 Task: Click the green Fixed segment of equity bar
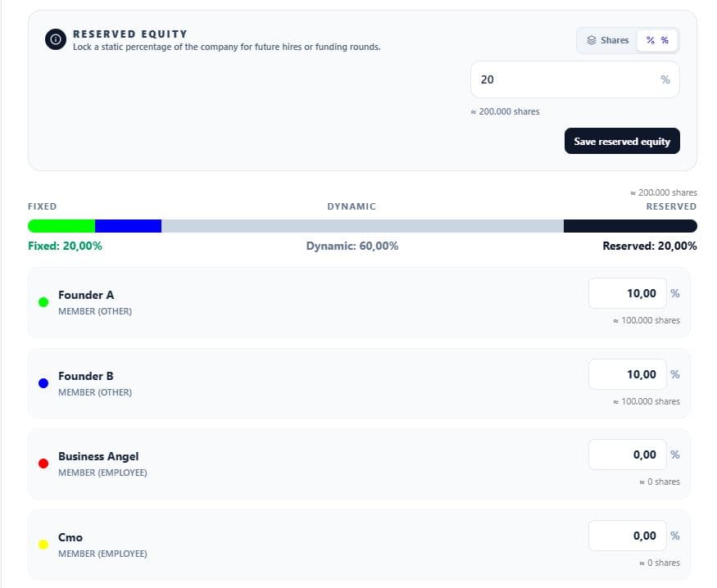62,226
